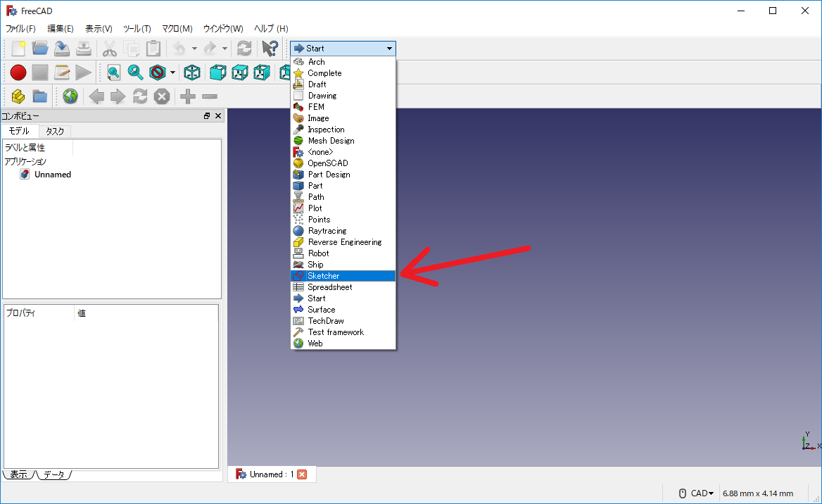This screenshot has height=504, width=822.
Task: Set the Right view cube icon
Action: coord(262,73)
